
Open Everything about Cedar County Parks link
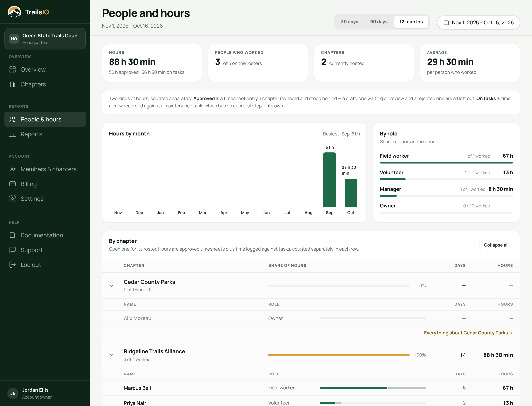point(468,333)
